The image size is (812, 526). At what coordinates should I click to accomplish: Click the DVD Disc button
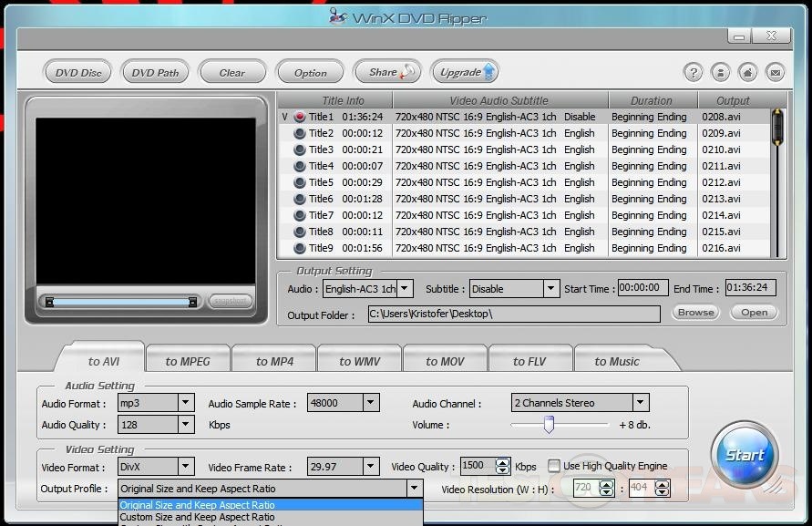[78, 73]
